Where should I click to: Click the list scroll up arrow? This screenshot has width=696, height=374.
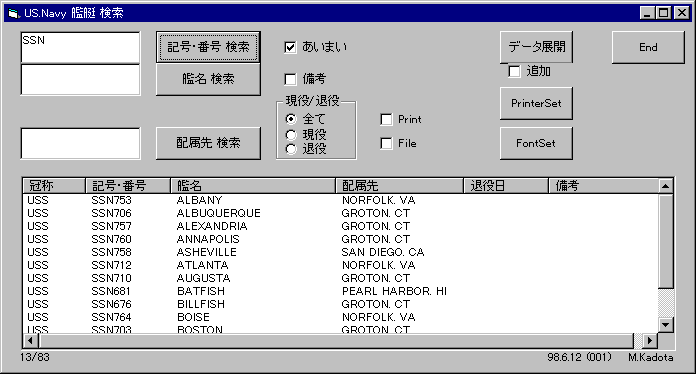point(666,186)
